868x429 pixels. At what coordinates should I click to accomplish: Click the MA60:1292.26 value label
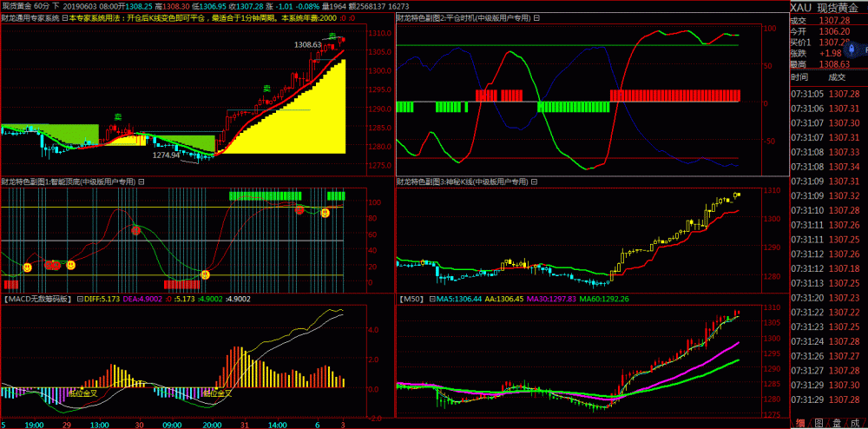605,299
